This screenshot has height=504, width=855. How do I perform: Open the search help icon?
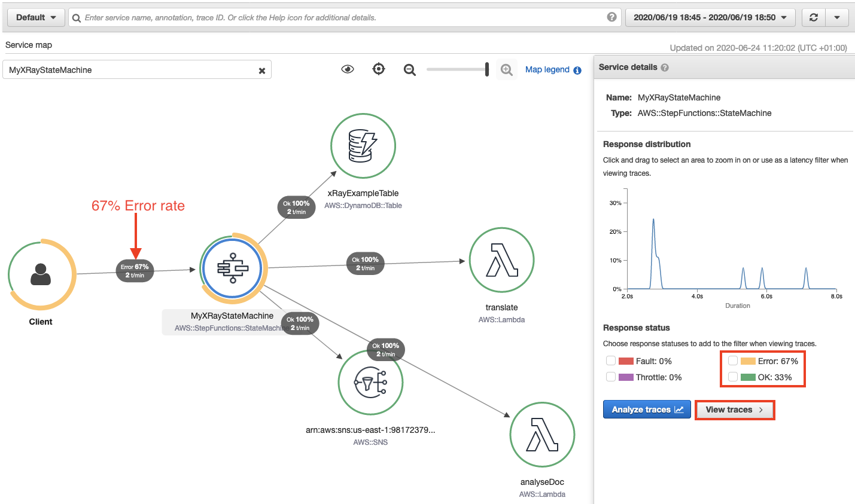pos(611,17)
